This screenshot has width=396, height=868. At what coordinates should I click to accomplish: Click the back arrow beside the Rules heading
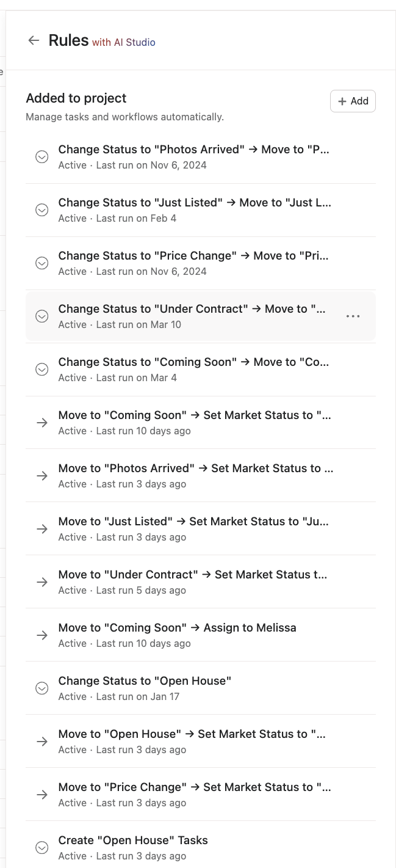pyautogui.click(x=34, y=40)
